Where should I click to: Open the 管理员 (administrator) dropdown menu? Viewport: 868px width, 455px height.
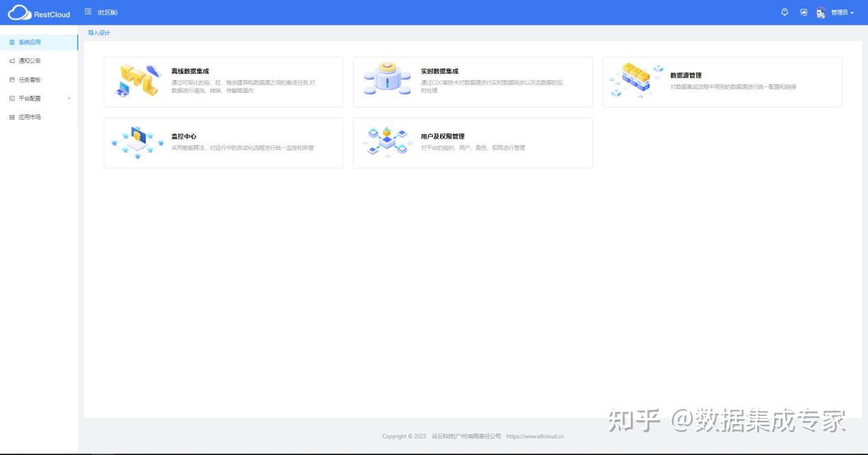coord(841,12)
